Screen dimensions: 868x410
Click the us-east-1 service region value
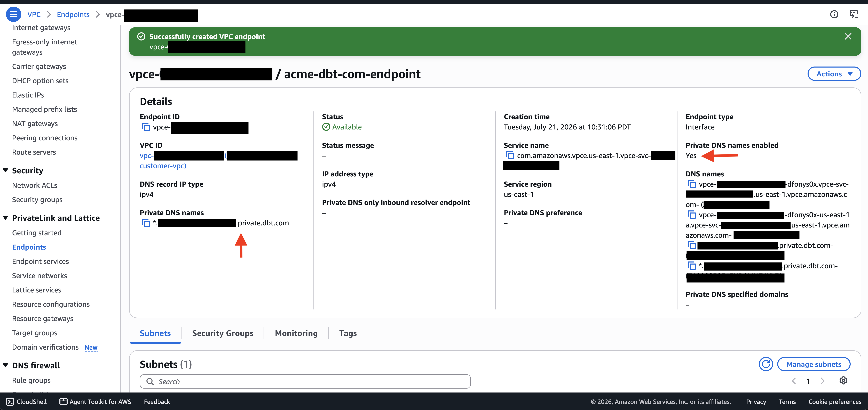pyautogui.click(x=519, y=194)
